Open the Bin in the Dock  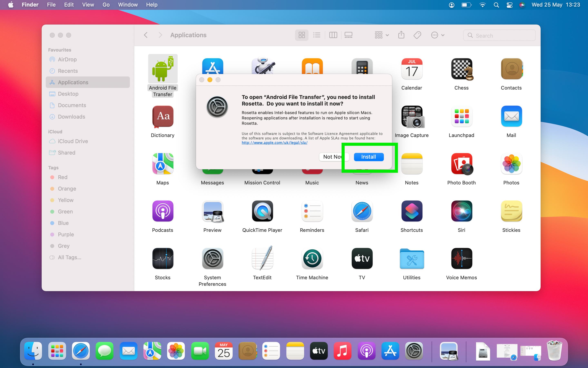click(554, 351)
